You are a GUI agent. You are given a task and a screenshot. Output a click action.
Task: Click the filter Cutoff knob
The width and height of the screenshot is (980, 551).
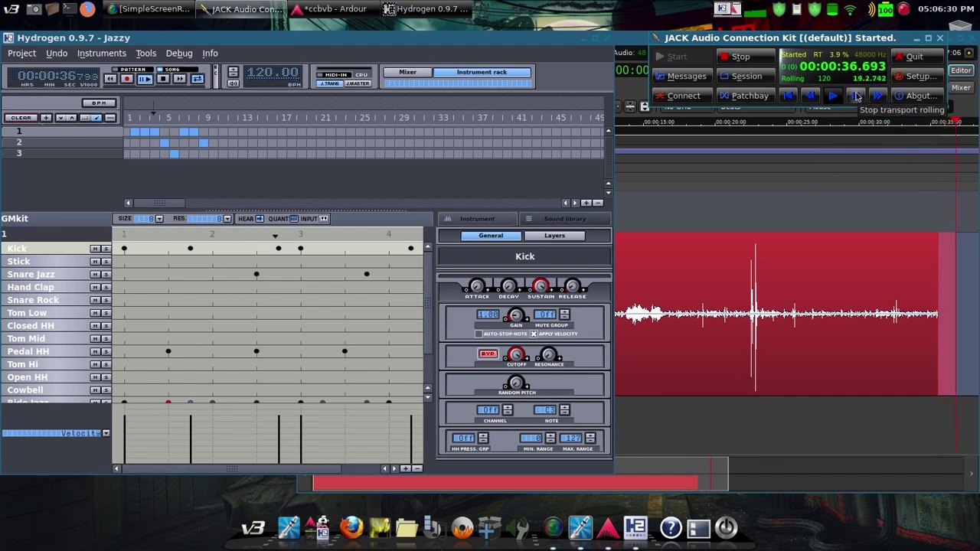pyautogui.click(x=516, y=354)
